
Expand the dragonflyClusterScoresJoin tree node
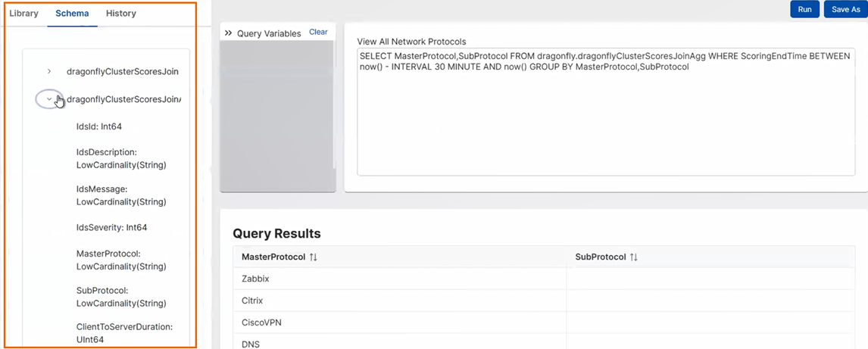[x=49, y=72]
